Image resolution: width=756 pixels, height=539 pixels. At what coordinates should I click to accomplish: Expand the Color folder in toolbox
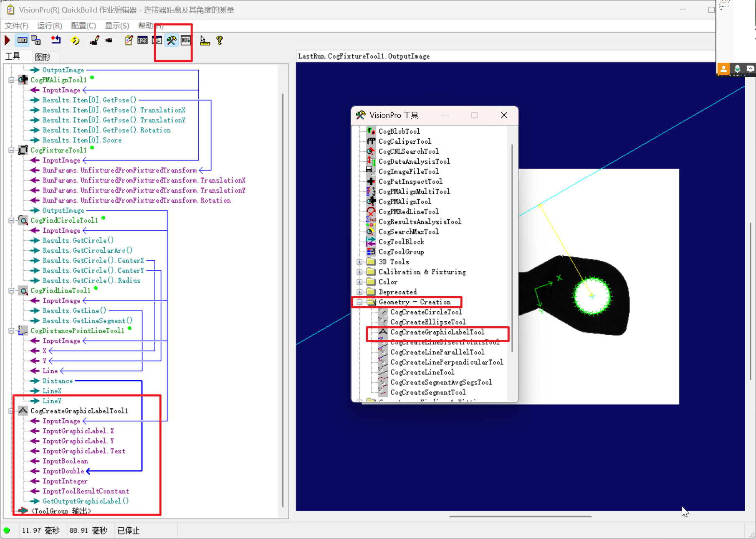(x=359, y=282)
